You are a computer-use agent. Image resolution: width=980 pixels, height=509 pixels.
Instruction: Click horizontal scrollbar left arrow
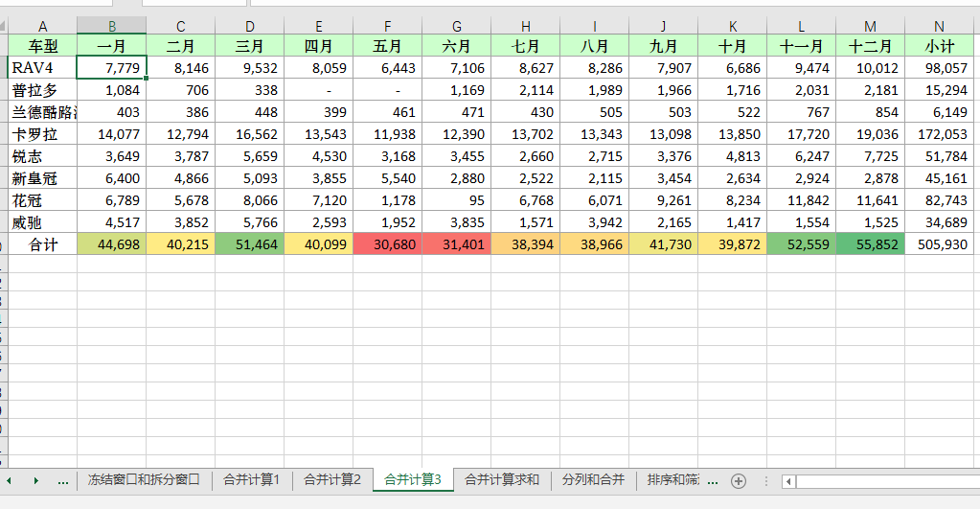788,481
